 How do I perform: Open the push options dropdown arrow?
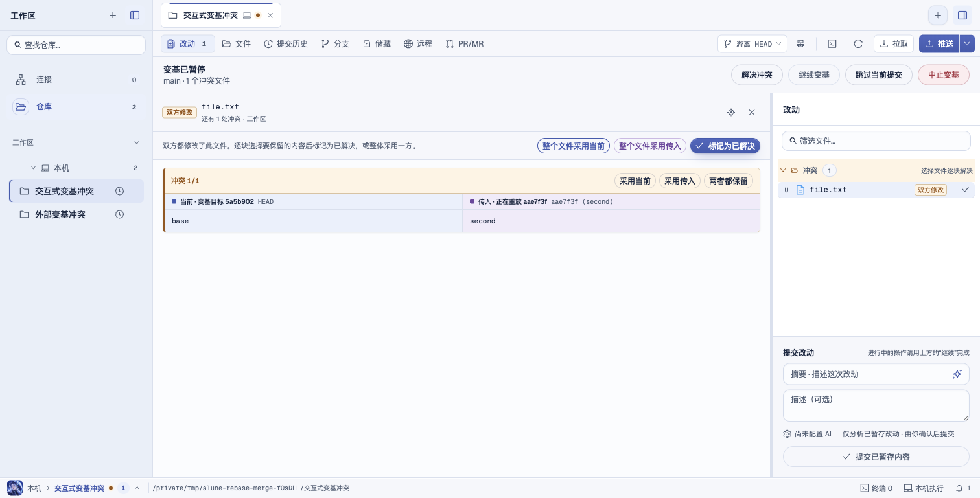966,44
